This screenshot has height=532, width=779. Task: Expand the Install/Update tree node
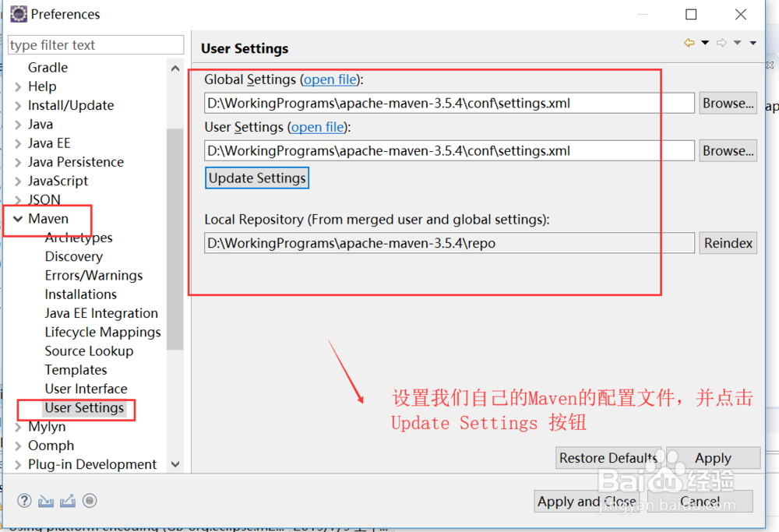point(18,106)
